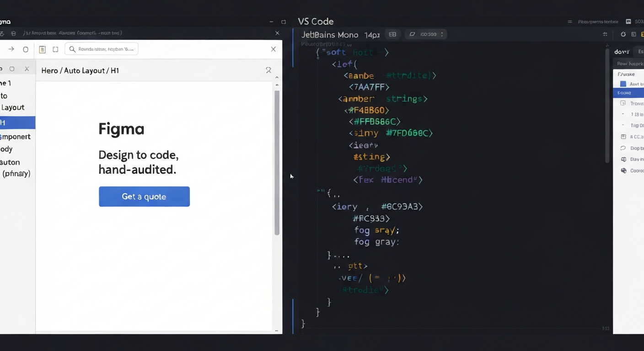
Task: Click the square icon in layers panel header
Action: [x=12, y=69]
